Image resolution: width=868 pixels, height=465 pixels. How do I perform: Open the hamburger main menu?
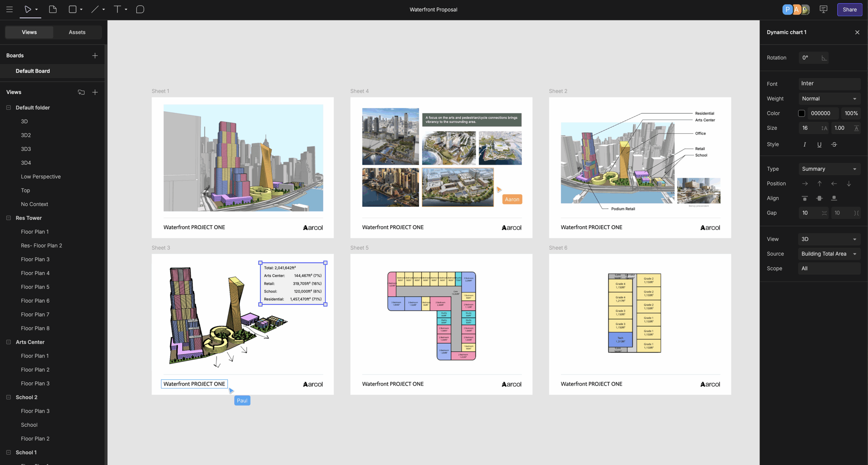(x=9, y=10)
